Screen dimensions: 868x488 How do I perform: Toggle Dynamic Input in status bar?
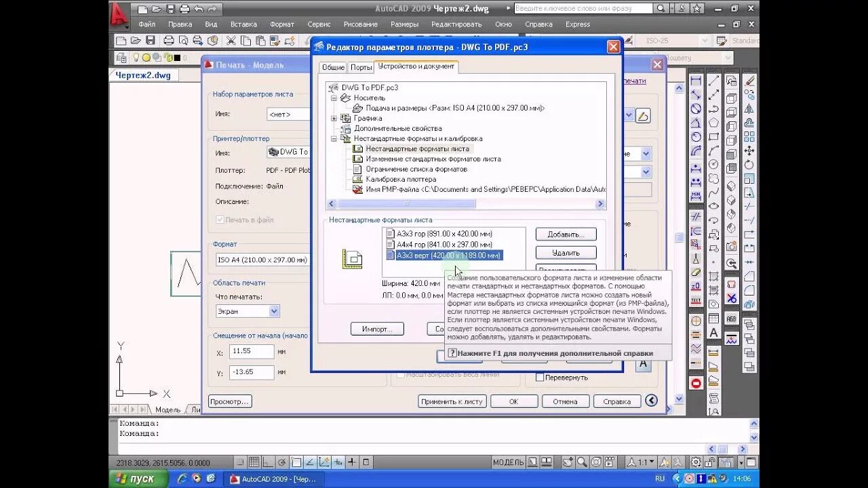(338, 462)
